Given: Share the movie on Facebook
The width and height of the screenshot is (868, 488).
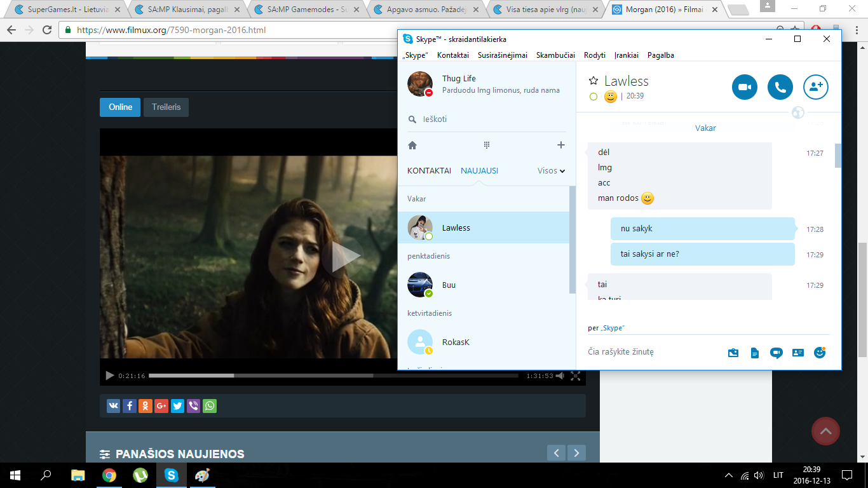Looking at the screenshot, I should click(130, 405).
